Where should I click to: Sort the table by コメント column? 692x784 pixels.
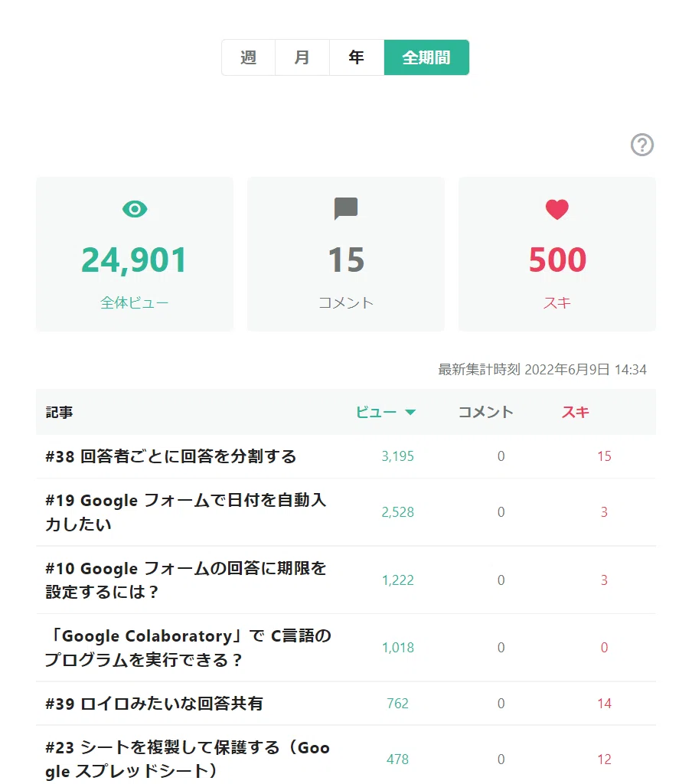(x=486, y=412)
